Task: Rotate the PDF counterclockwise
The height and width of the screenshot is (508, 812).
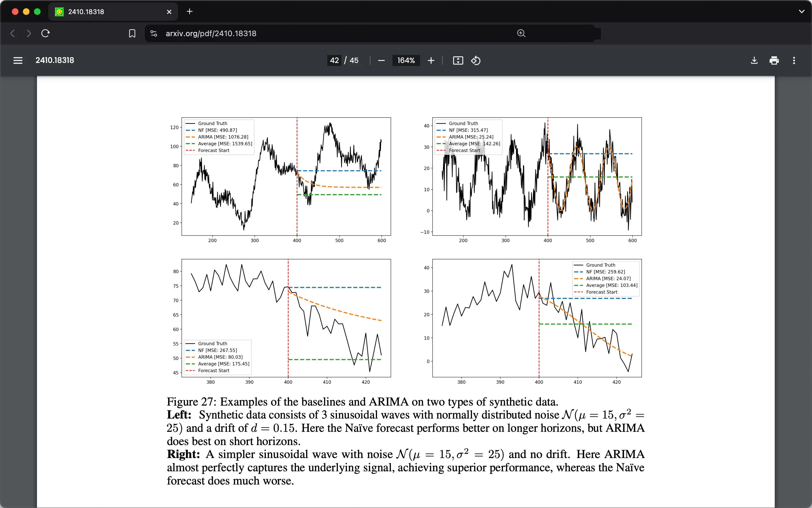Action: (x=476, y=60)
